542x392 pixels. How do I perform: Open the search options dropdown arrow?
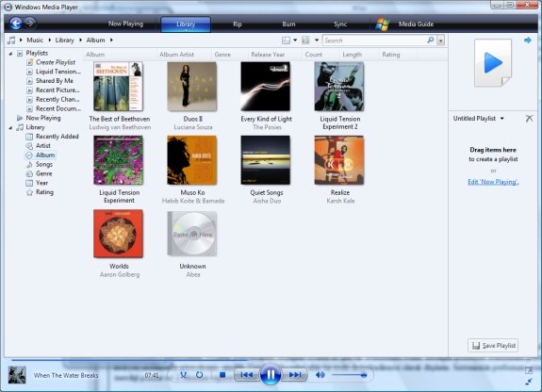point(440,41)
